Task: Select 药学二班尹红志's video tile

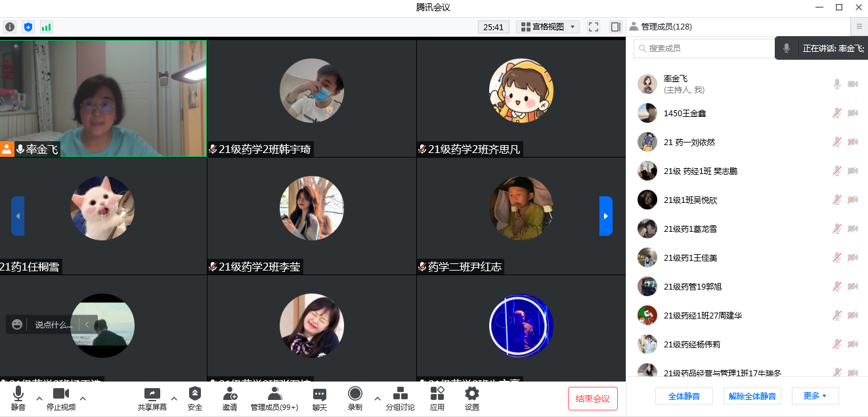Action: click(x=521, y=216)
